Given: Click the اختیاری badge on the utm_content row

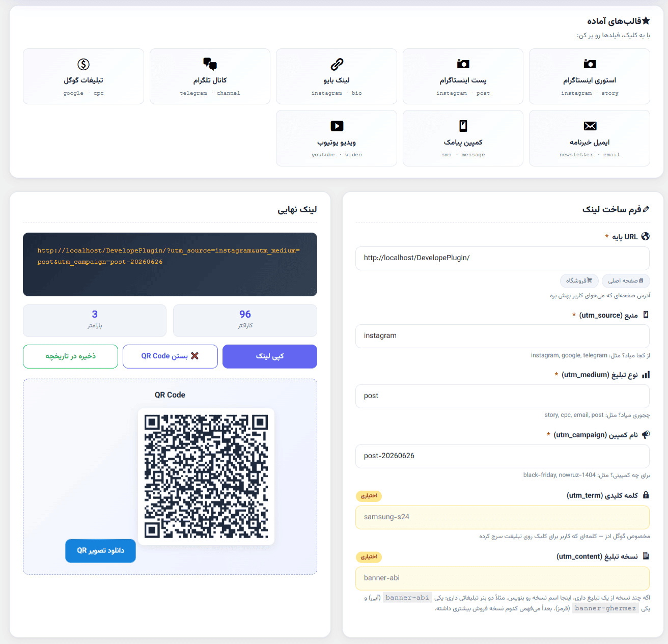Looking at the screenshot, I should 369,557.
